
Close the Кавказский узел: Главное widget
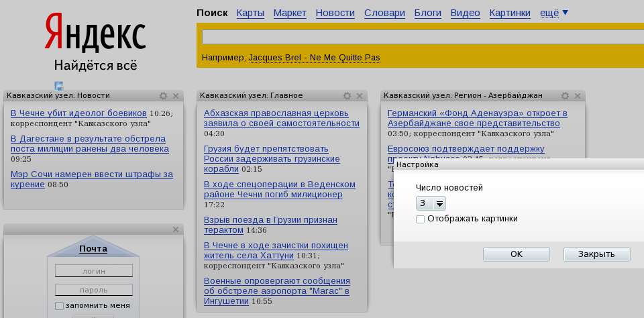[x=360, y=96]
